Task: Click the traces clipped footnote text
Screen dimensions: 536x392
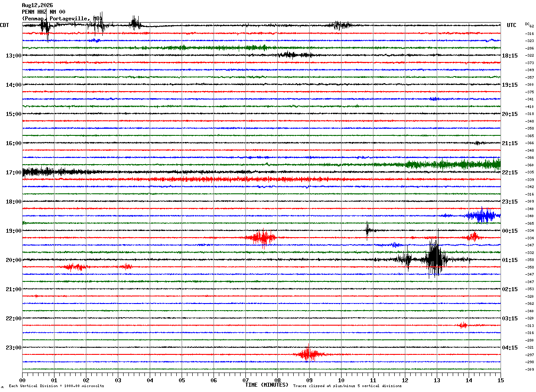Action: coord(347,386)
